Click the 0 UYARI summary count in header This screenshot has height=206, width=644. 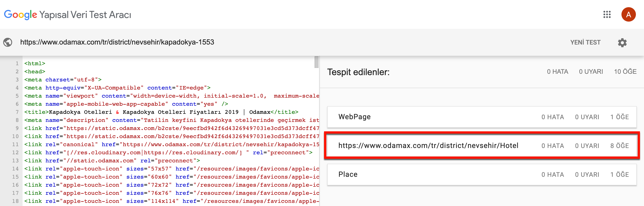(591, 72)
